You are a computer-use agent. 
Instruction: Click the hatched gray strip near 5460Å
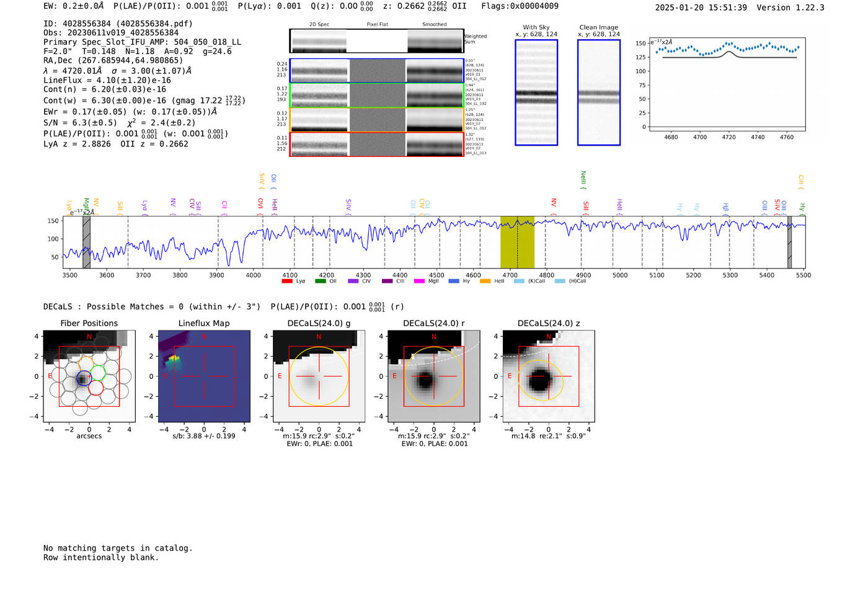pos(790,242)
